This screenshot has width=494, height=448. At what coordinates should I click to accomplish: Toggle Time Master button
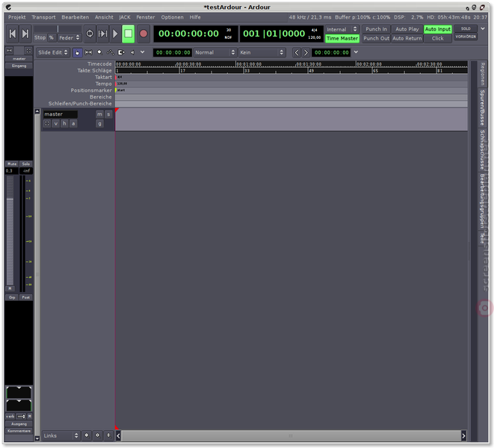pyautogui.click(x=342, y=38)
